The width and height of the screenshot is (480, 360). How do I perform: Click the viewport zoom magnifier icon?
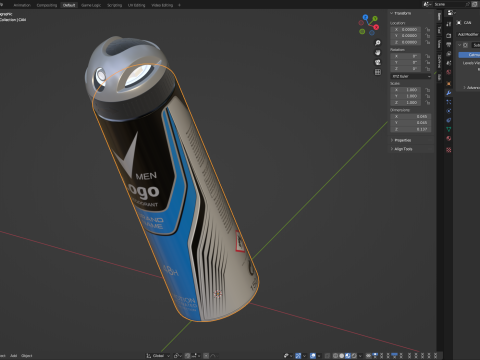(378, 43)
